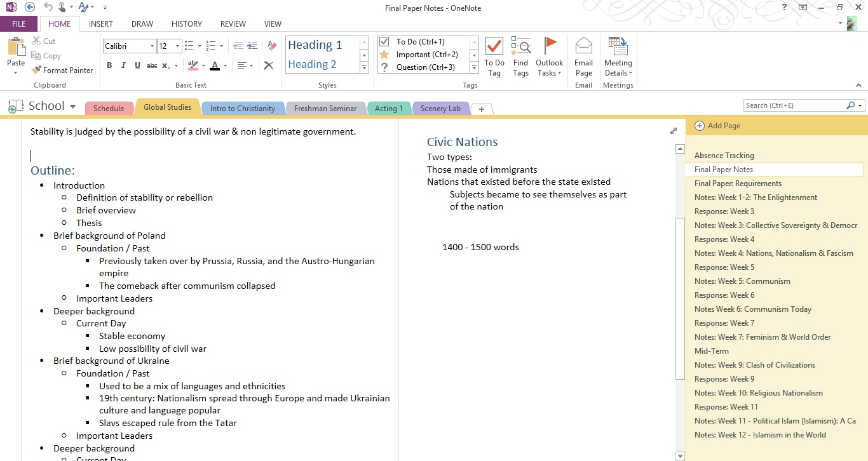The image size is (868, 461).
Task: Toggle Bold formatting
Action: point(109,65)
